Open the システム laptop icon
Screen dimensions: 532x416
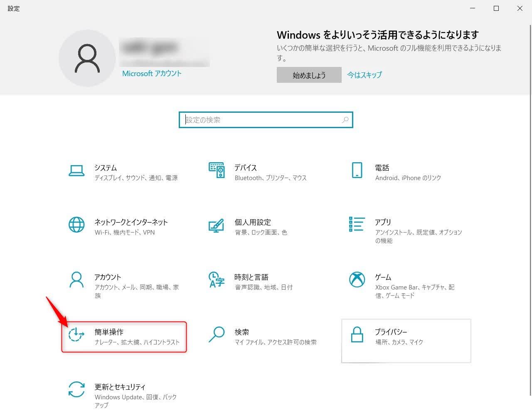(x=76, y=171)
